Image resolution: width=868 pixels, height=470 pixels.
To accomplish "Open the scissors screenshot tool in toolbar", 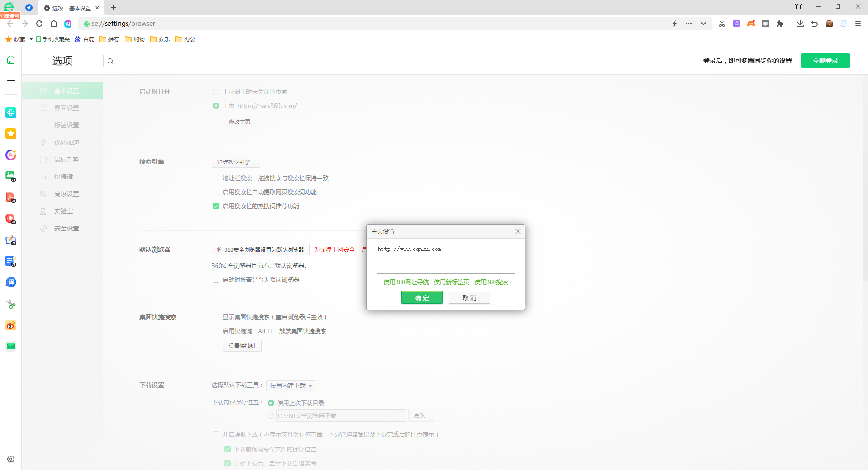I will click(x=722, y=23).
